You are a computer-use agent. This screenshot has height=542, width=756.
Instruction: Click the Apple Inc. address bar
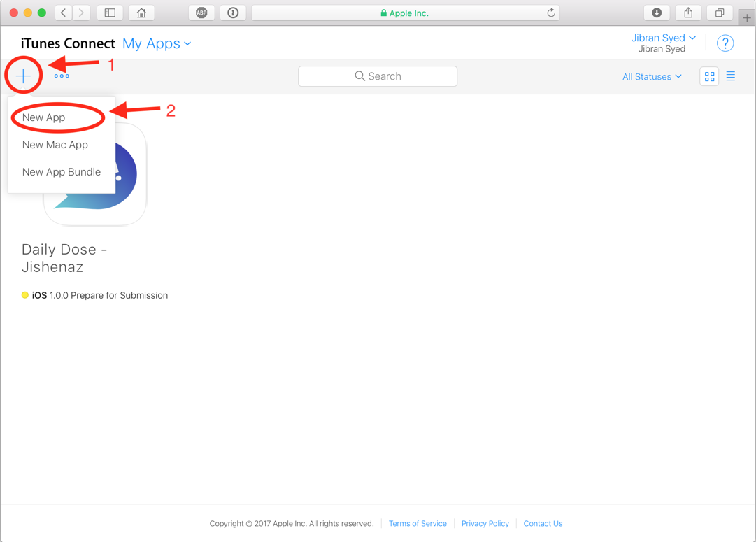pyautogui.click(x=405, y=13)
